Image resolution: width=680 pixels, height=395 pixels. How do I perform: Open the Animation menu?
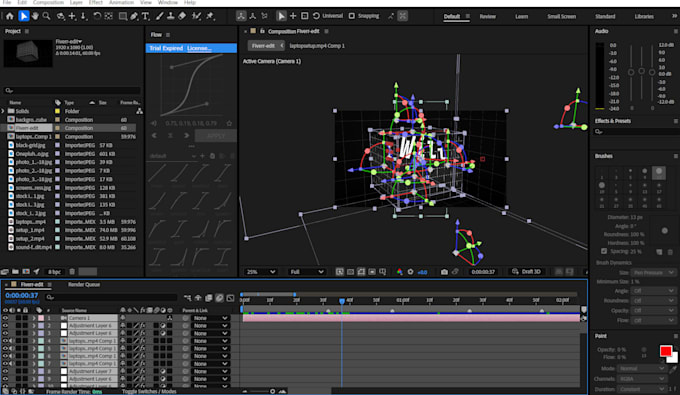click(x=121, y=3)
